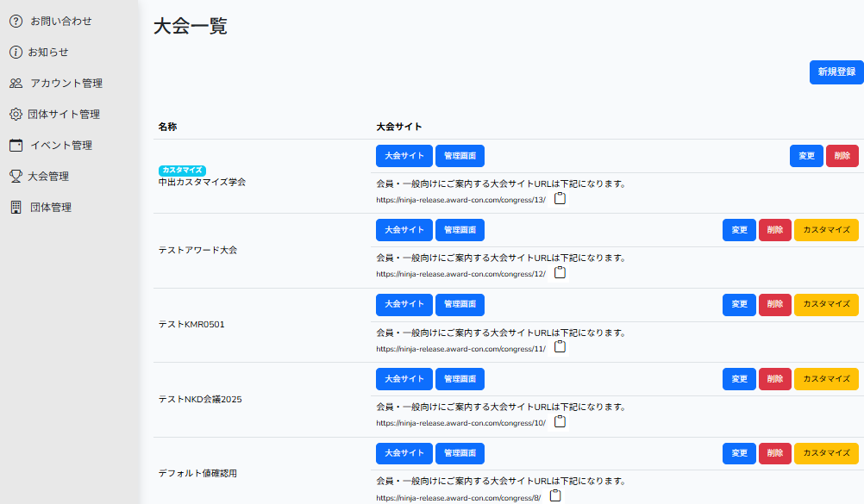Copy the congress/12 URL with clipboard icon
Screen dimensions: 864x504
[x=560, y=273]
